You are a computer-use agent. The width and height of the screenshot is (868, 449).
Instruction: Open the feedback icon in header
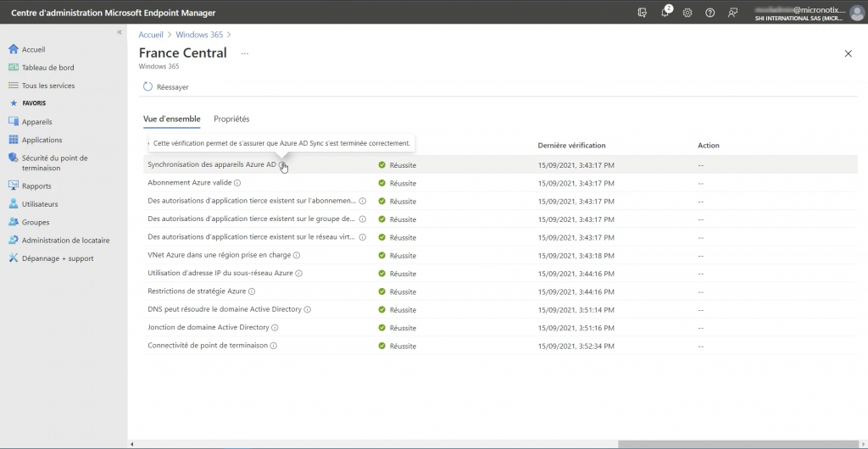click(732, 13)
